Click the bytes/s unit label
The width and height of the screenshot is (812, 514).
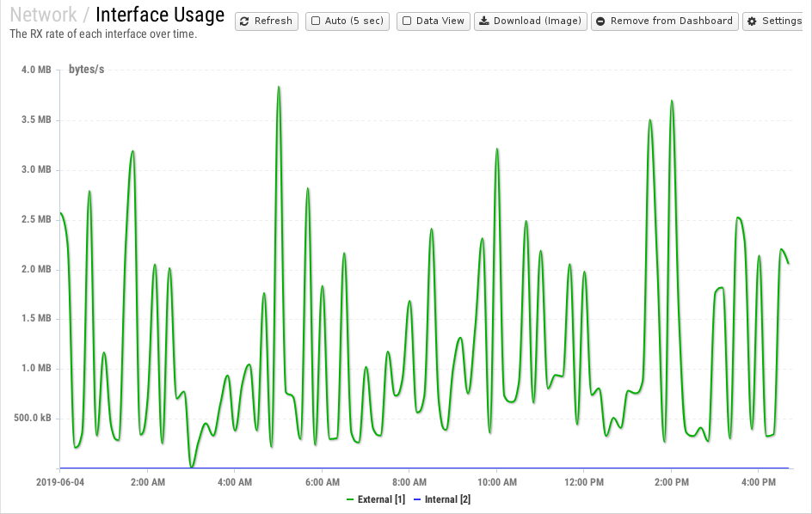pos(87,70)
